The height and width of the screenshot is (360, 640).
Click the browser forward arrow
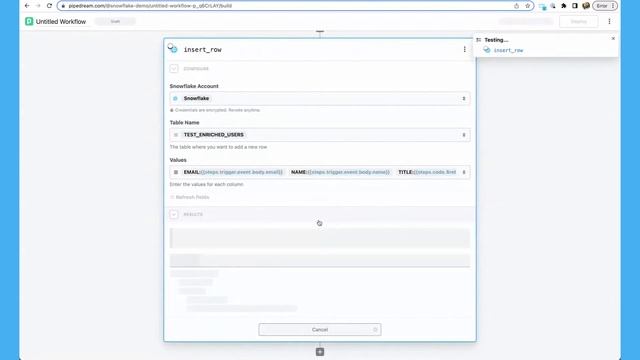[x=38, y=6]
